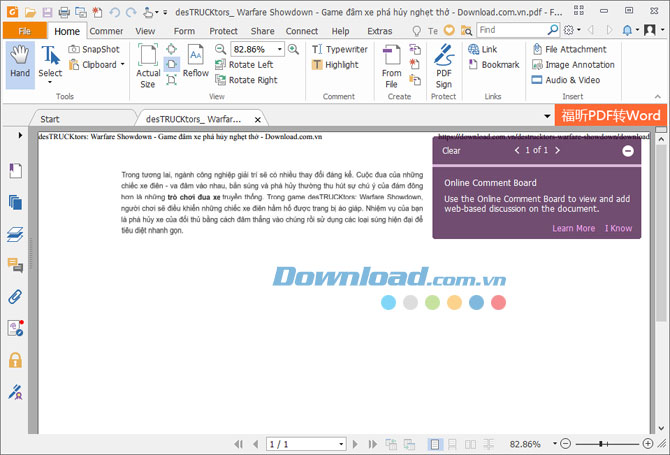Add a File Attachment
The image size is (670, 455).
[x=569, y=49]
